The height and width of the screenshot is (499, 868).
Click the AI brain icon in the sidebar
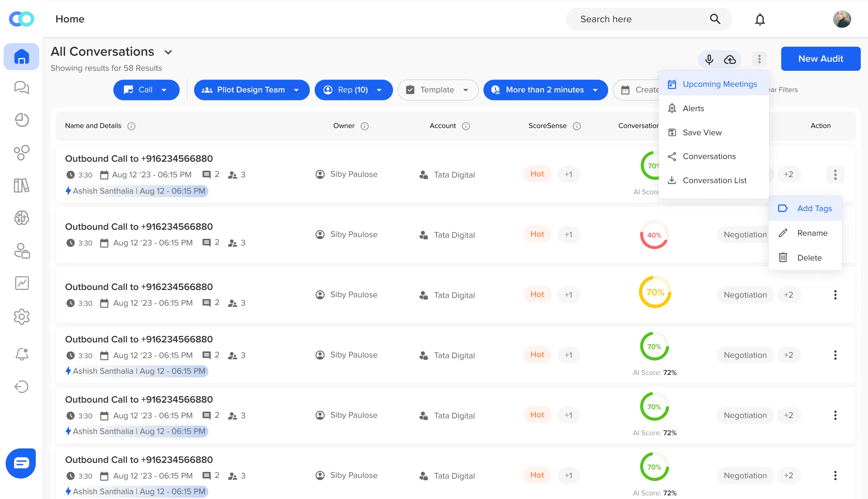(x=21, y=218)
